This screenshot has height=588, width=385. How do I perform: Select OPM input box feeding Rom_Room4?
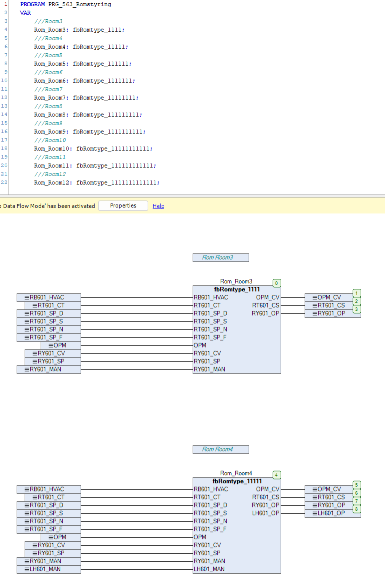click(61, 537)
